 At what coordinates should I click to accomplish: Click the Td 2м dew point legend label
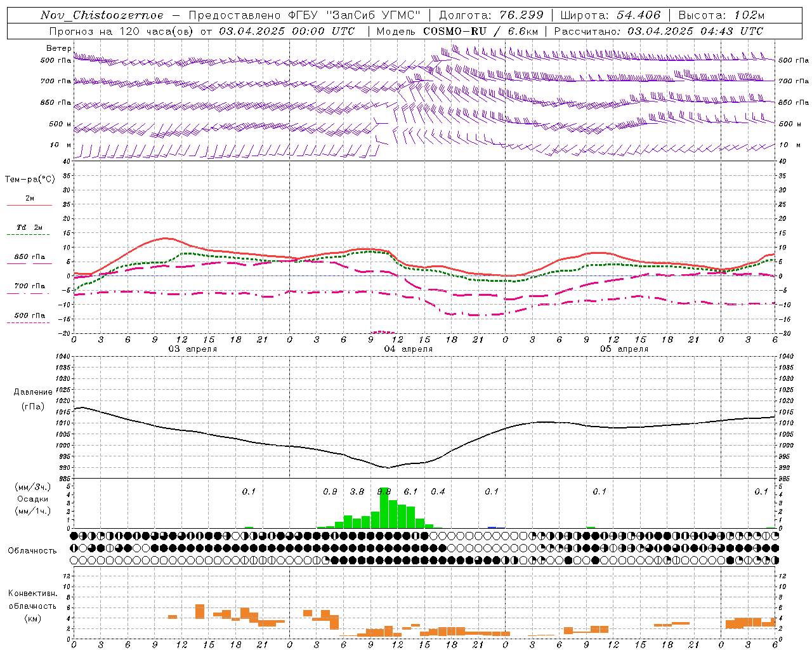pos(30,227)
